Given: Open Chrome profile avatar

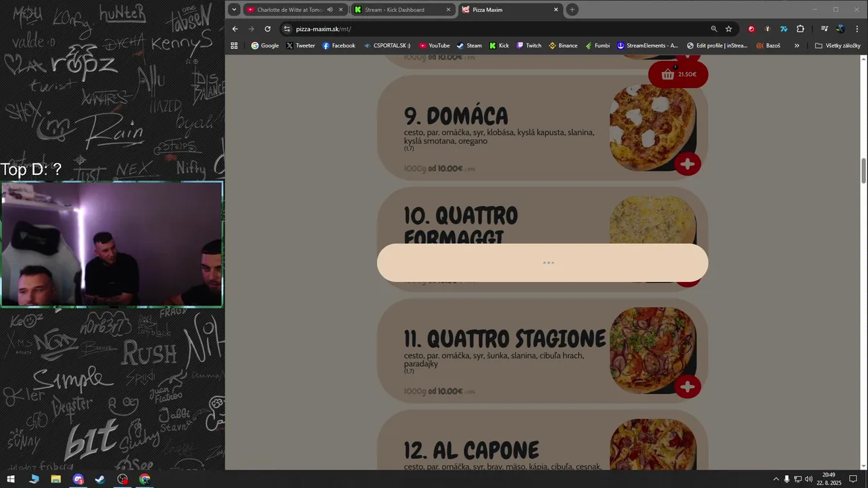Looking at the screenshot, I should tap(841, 28).
